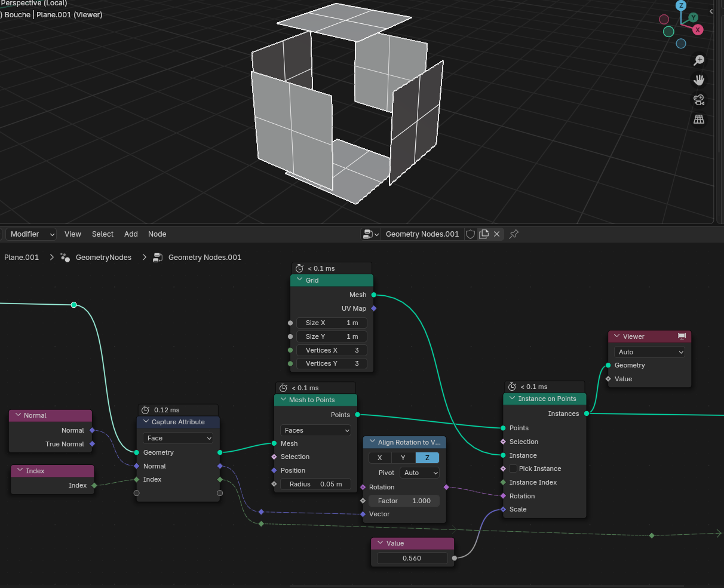Collapse the Normal node
Screen dimensions: 724x588
click(x=19, y=415)
